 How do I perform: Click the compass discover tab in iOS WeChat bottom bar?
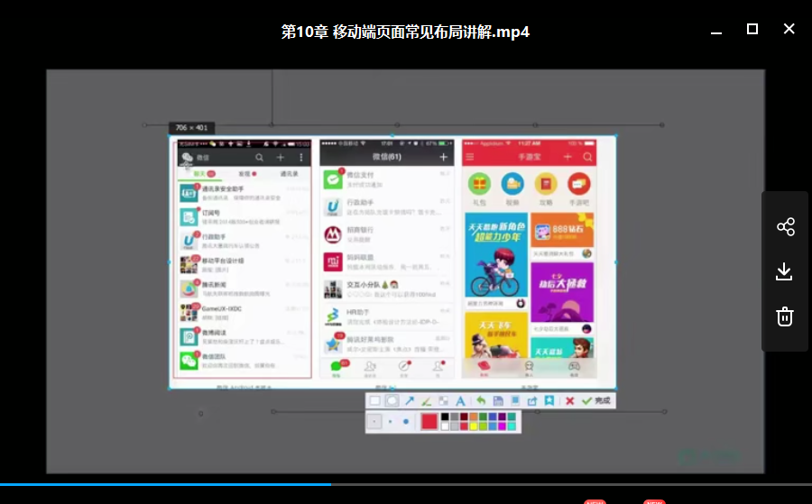tap(404, 367)
